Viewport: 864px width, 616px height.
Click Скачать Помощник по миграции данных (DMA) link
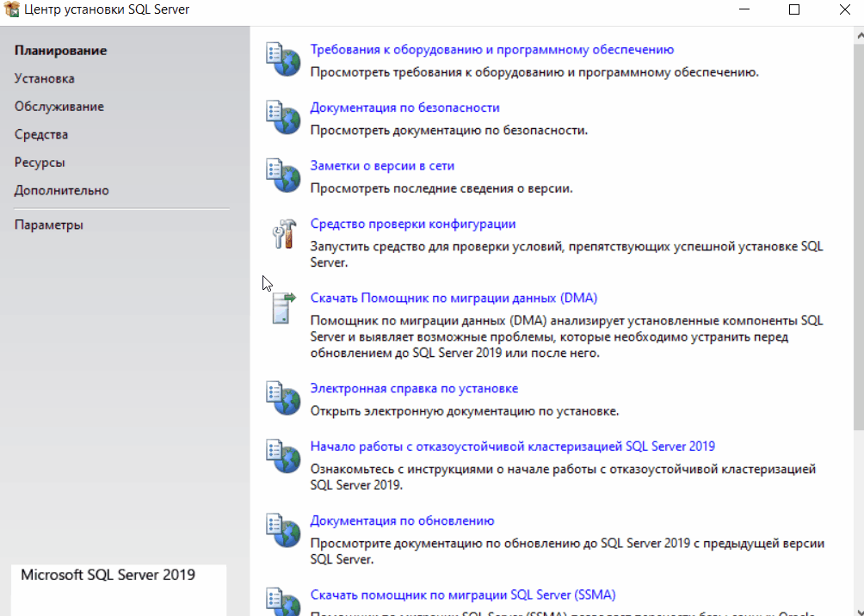tap(453, 298)
